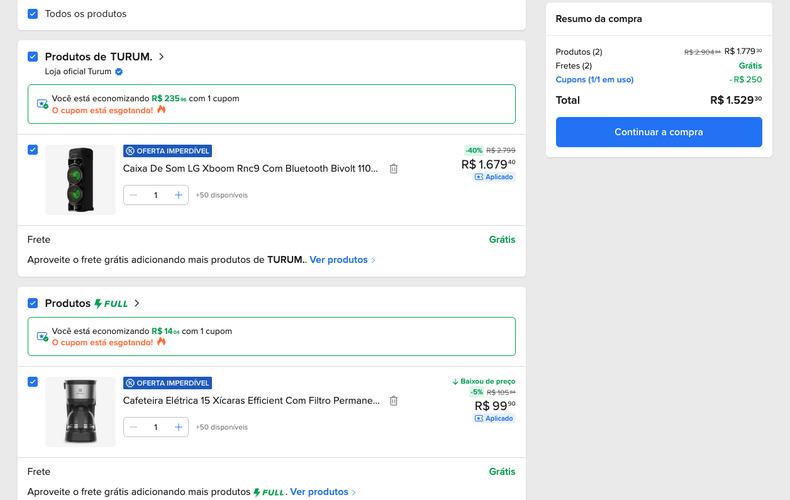Click Continuar a compra button
Screen dimensions: 790x500
click(659, 132)
